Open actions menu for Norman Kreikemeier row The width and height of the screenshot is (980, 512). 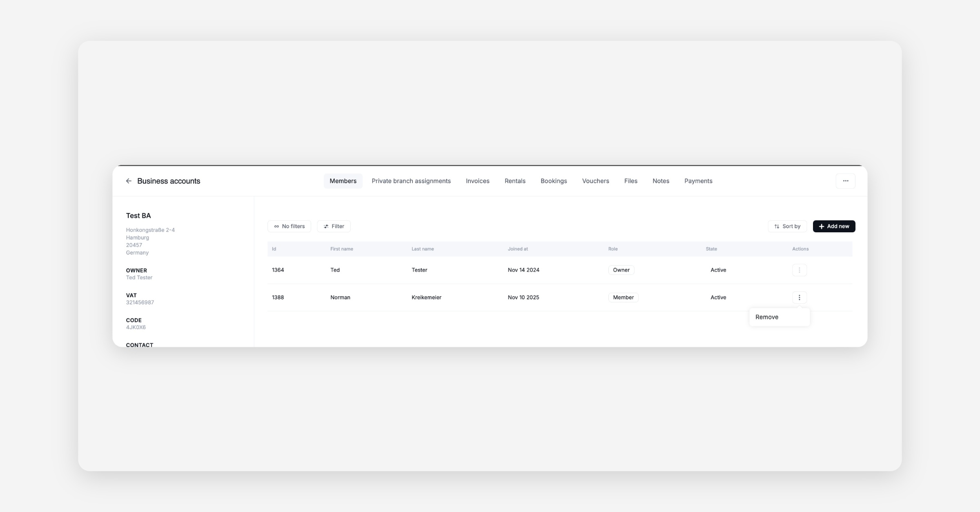(x=799, y=297)
